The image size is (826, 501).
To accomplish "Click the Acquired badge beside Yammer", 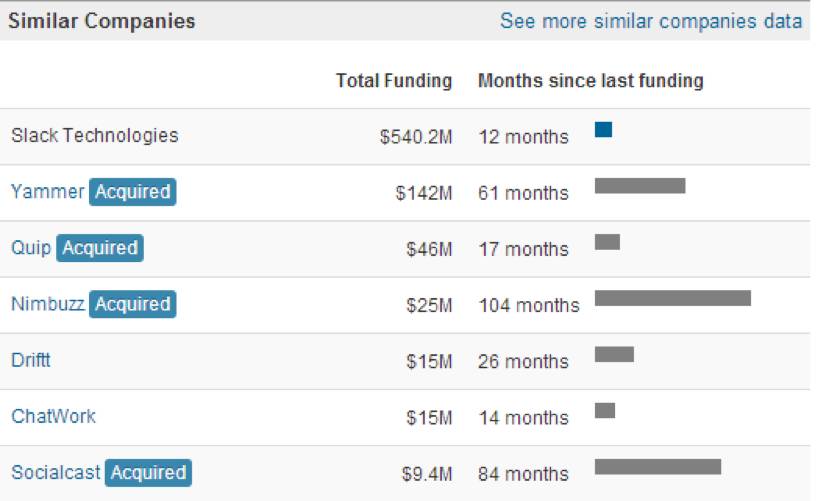I will pyautogui.click(x=132, y=192).
